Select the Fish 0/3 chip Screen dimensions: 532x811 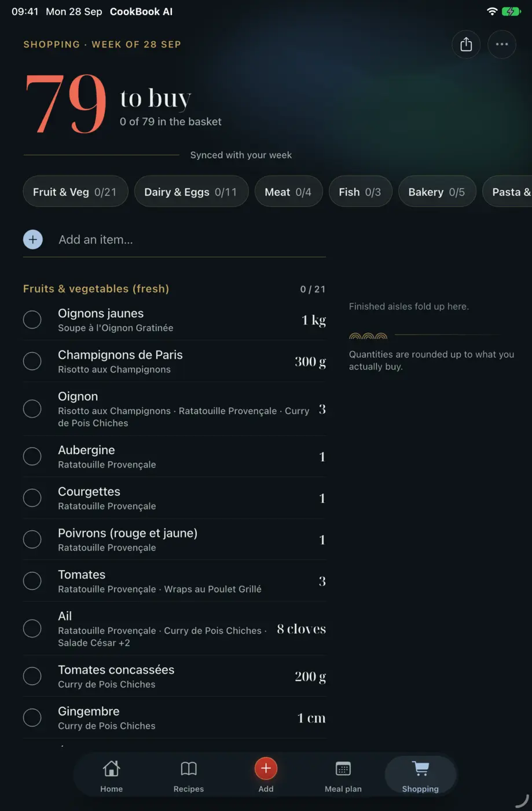(360, 192)
